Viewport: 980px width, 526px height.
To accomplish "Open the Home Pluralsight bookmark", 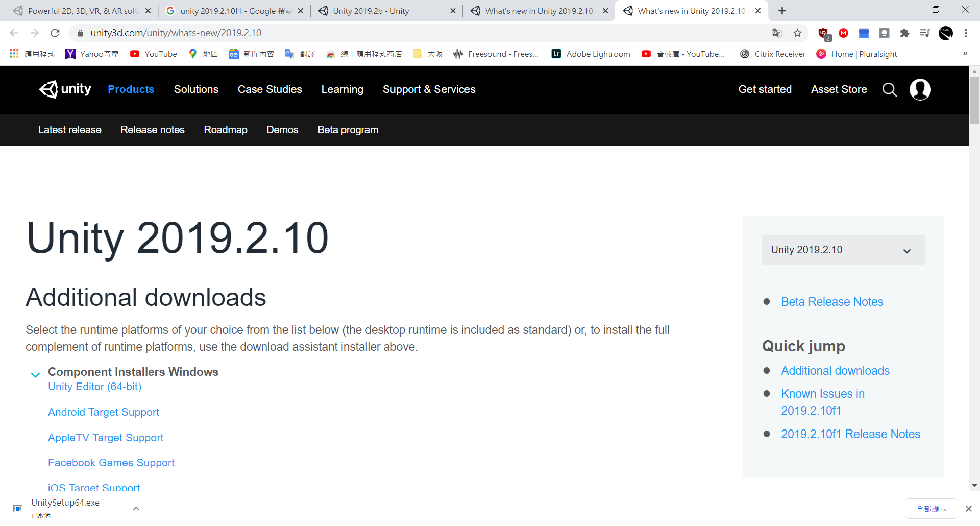I will pos(857,54).
